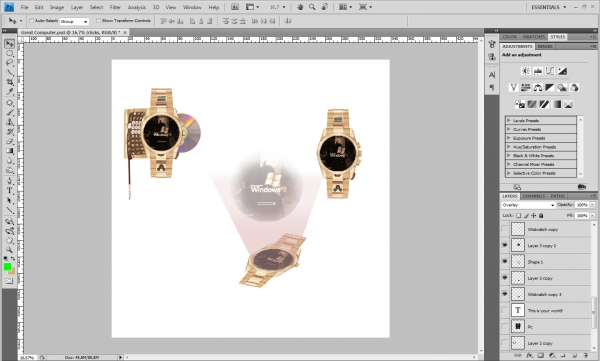The height and width of the screenshot is (361, 600).
Task: Hide the Layer 3 copy layer
Action: pyautogui.click(x=505, y=278)
